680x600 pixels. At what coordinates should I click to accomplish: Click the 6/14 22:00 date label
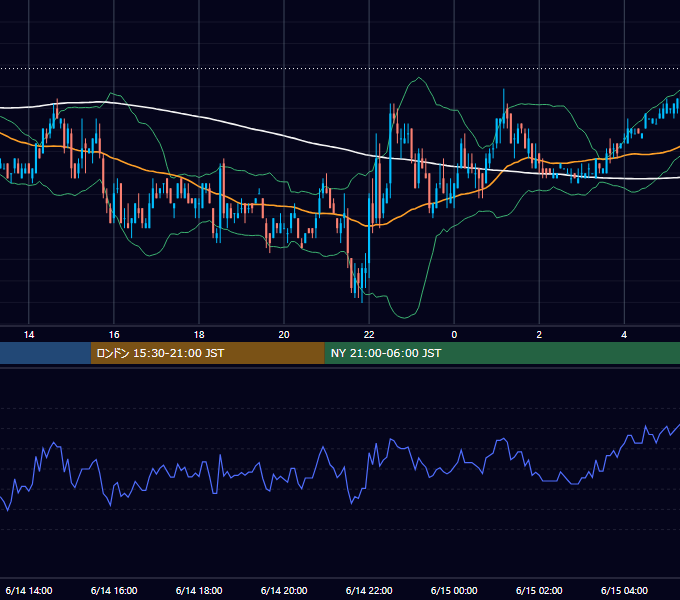pyautogui.click(x=369, y=591)
